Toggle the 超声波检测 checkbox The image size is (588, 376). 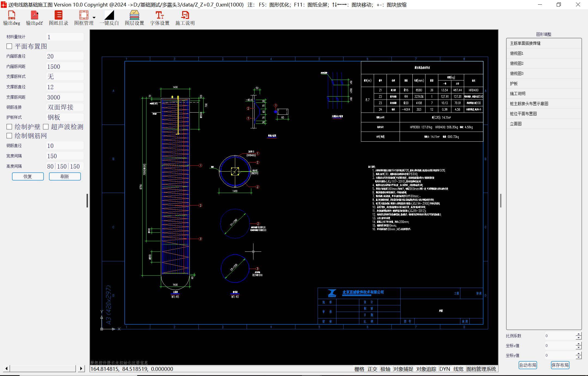click(x=46, y=127)
